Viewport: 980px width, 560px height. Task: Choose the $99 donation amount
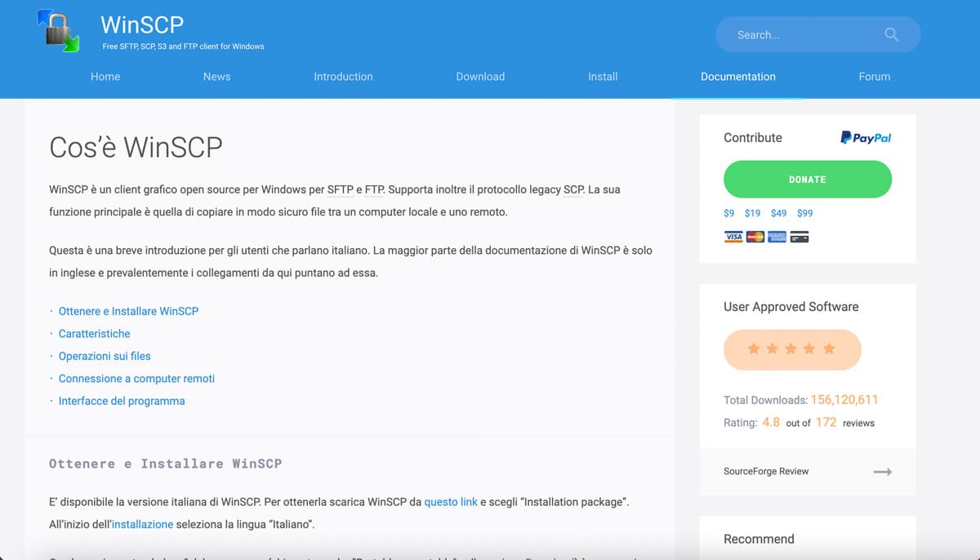(804, 213)
